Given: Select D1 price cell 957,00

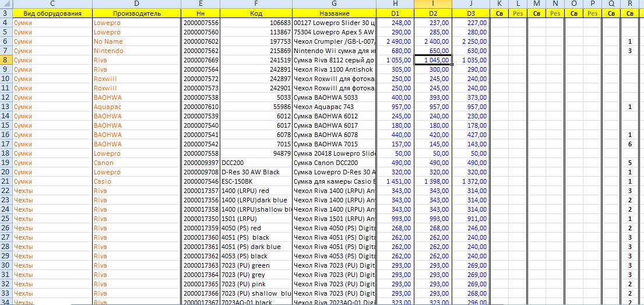Looking at the screenshot, I should tap(395, 107).
